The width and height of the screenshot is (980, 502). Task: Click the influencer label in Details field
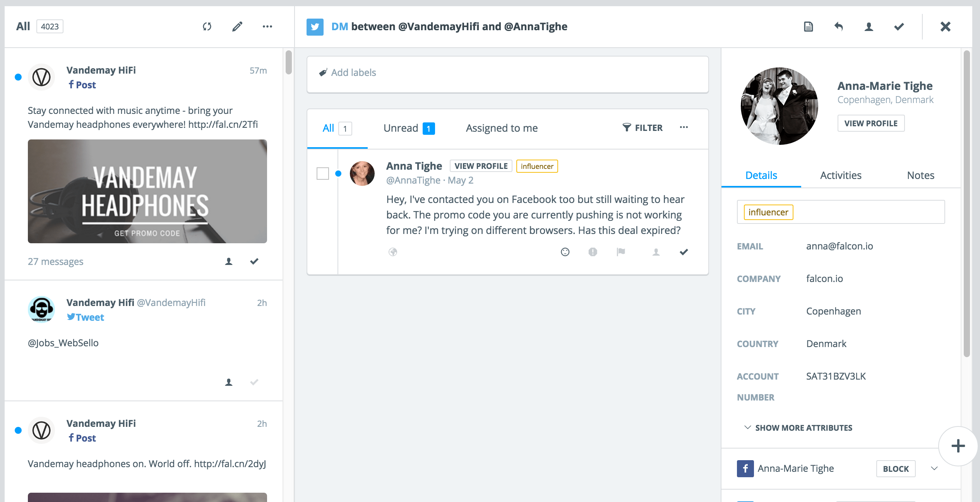(x=768, y=212)
